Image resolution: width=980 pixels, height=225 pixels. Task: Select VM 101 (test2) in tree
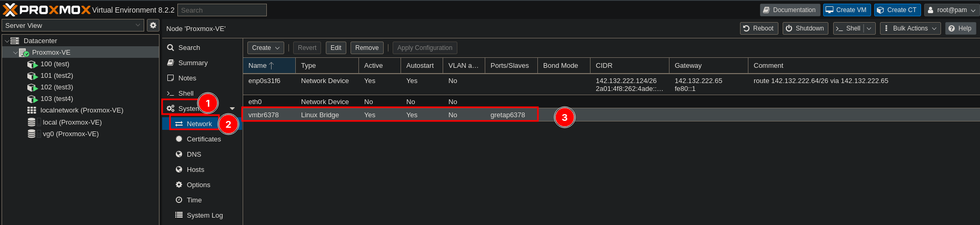57,76
